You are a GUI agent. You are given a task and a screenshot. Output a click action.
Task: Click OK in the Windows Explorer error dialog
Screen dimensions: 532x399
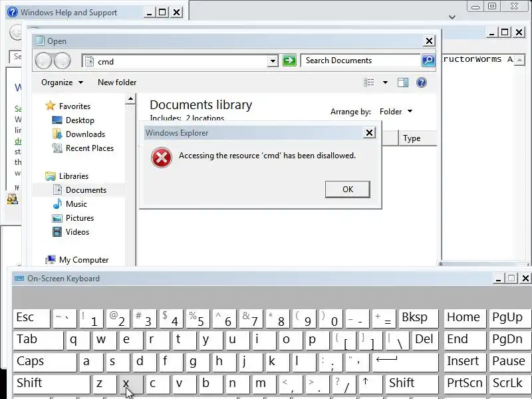click(347, 190)
